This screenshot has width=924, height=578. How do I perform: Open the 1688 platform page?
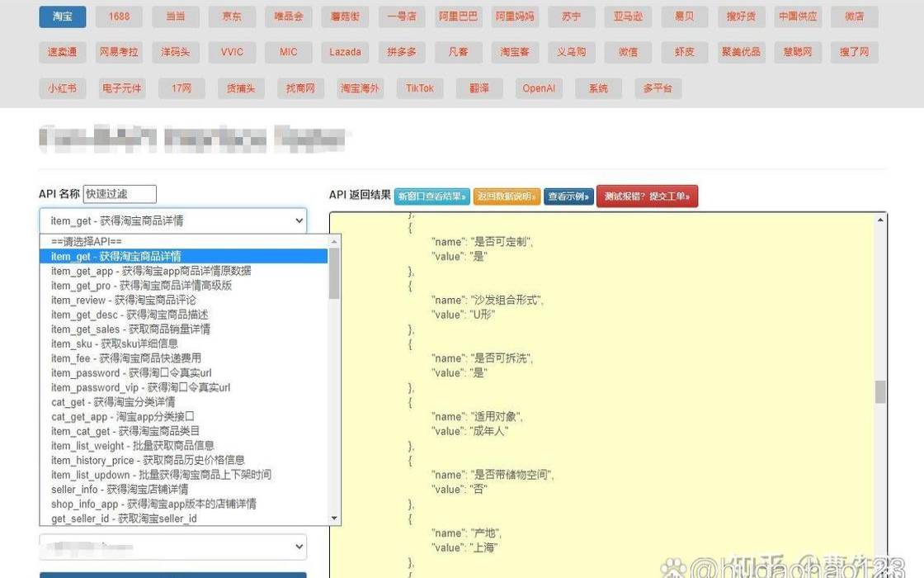[119, 16]
